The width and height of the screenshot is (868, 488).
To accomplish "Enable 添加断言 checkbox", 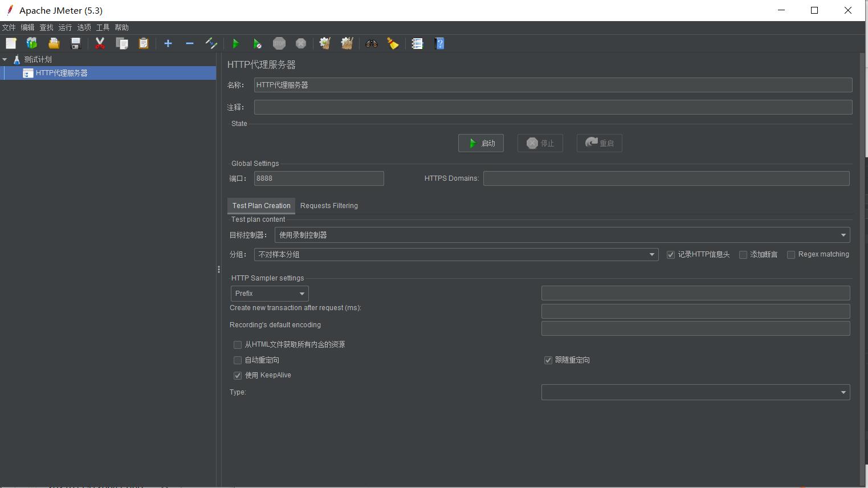I will 743,255.
